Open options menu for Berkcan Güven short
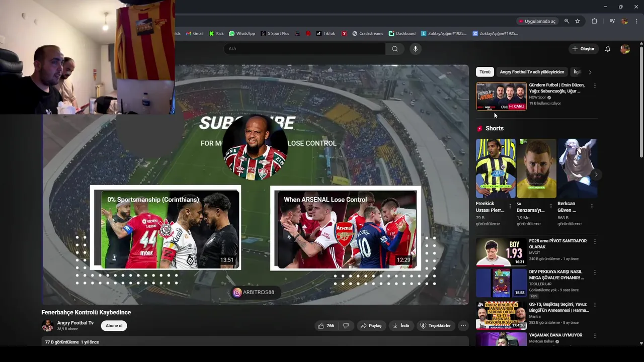Viewport: 644px width, 362px height. point(592,206)
